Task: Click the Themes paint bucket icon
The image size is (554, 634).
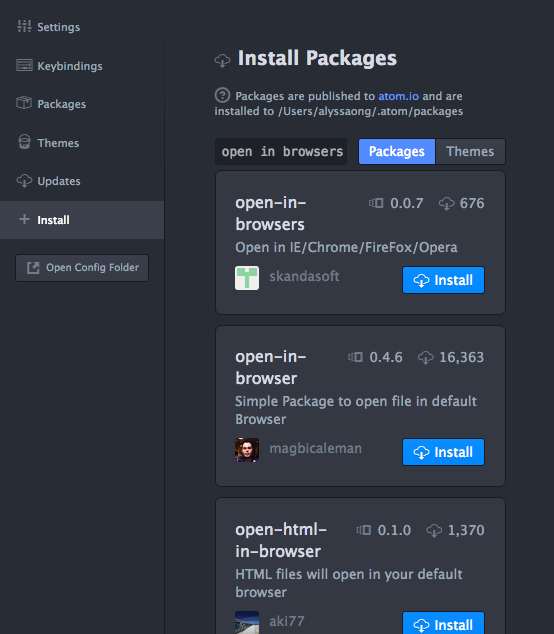Action: click(x=24, y=142)
